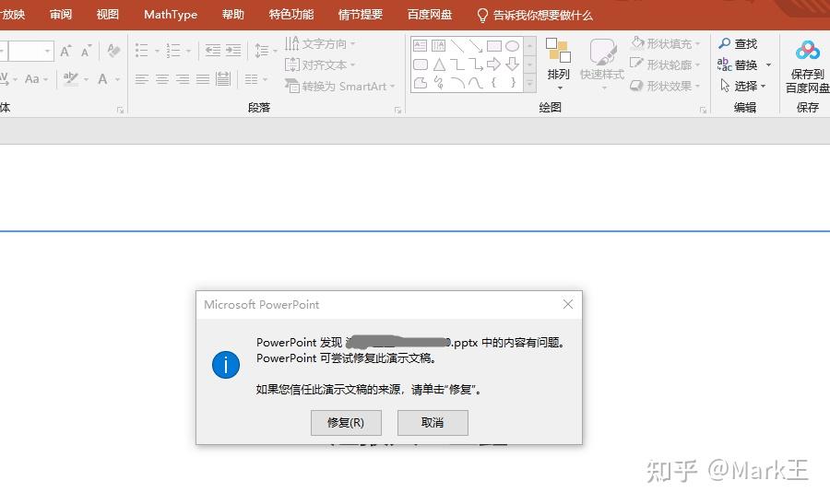Image resolution: width=830 pixels, height=504 pixels.
Task: Click the decrease list level icon
Action: click(x=213, y=51)
